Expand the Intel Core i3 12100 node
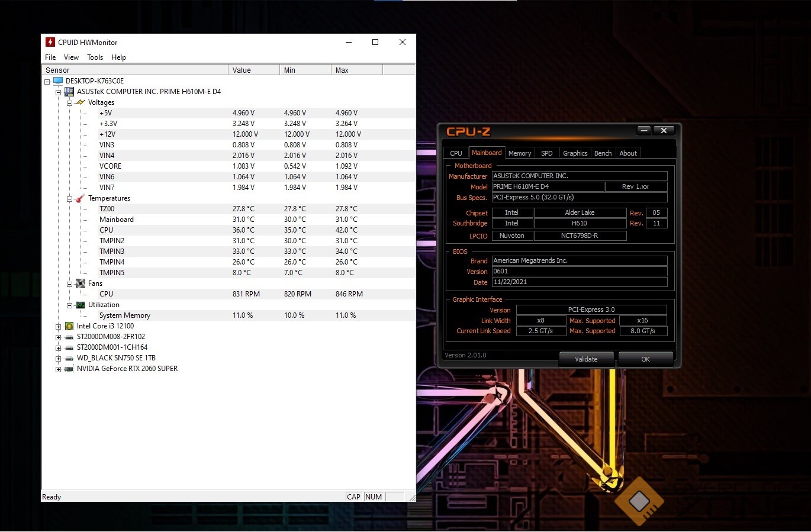811x532 pixels. tap(58, 327)
